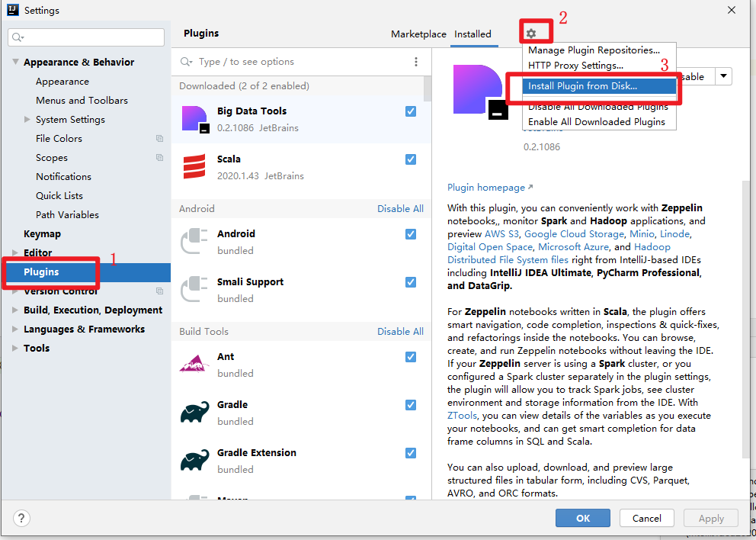Click the Ant plugin icon
Image resolution: width=756 pixels, height=540 pixels.
click(194, 365)
